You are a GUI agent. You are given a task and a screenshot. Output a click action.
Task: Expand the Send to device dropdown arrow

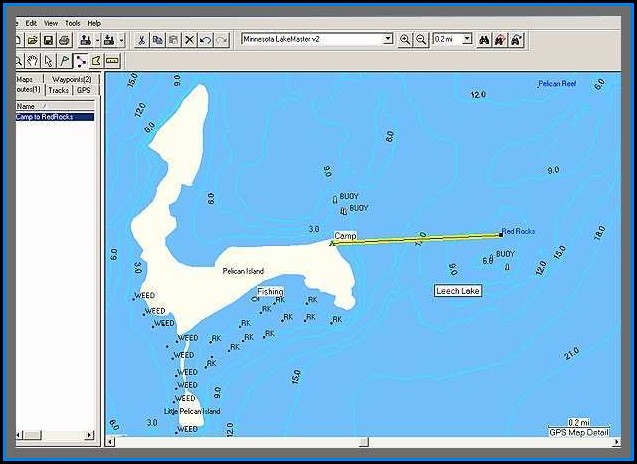coord(98,40)
